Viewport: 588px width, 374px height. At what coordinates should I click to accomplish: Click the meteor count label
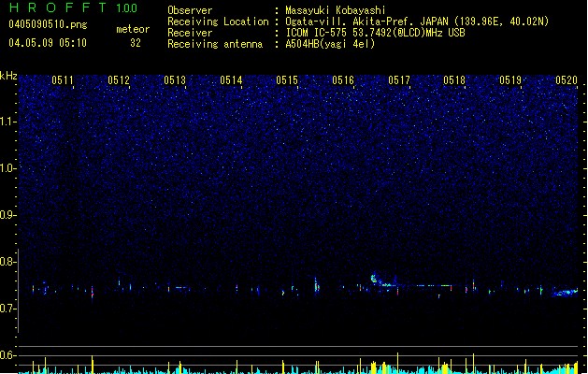point(133,29)
